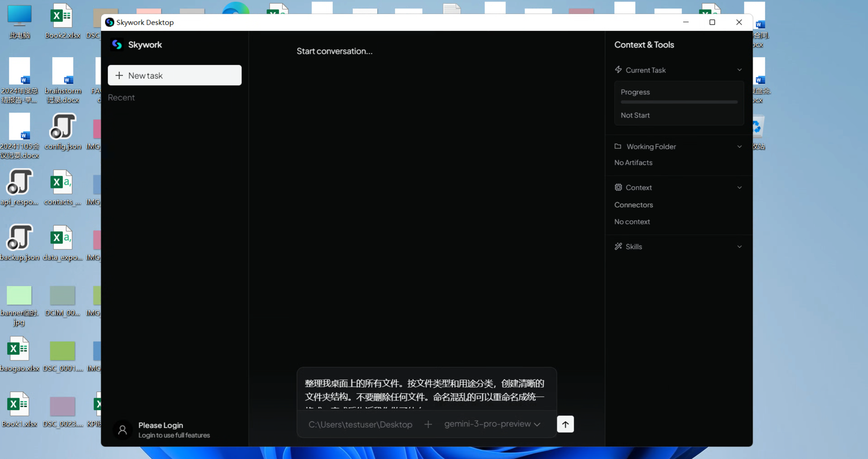The width and height of the screenshot is (868, 459).
Task: Click the New task button
Action: tap(175, 75)
